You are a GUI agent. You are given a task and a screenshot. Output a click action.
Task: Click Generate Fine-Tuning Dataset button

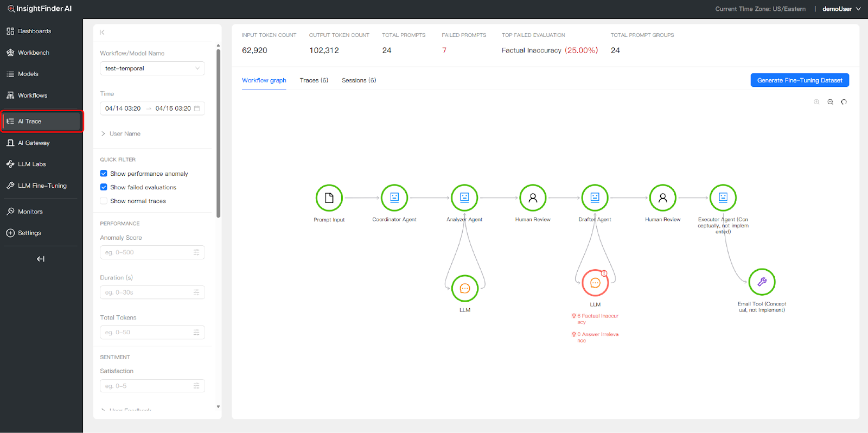click(x=799, y=80)
